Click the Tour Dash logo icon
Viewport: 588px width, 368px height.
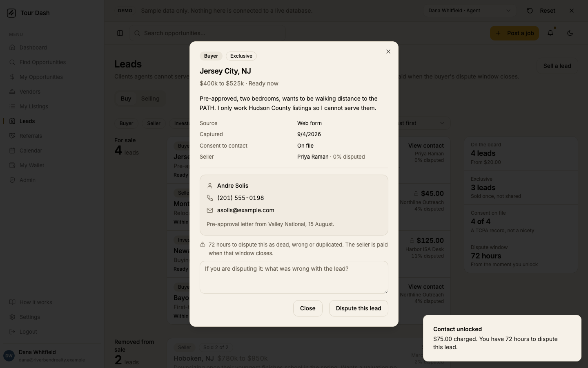click(11, 13)
